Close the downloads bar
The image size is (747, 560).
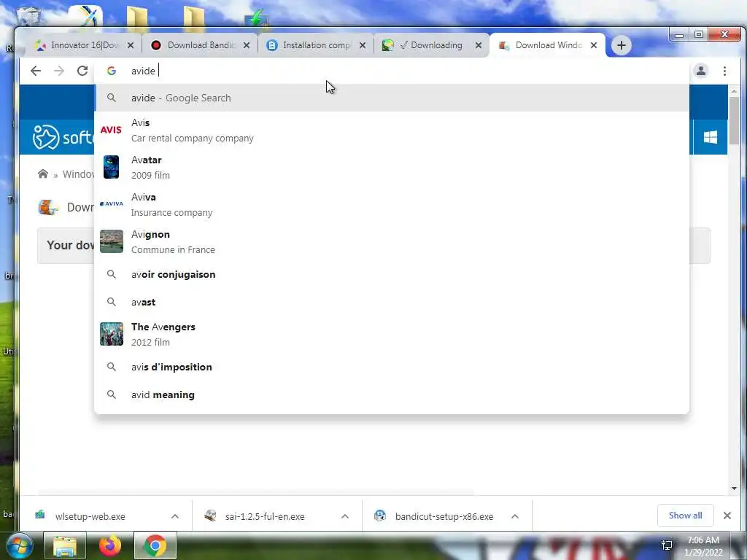tap(727, 516)
